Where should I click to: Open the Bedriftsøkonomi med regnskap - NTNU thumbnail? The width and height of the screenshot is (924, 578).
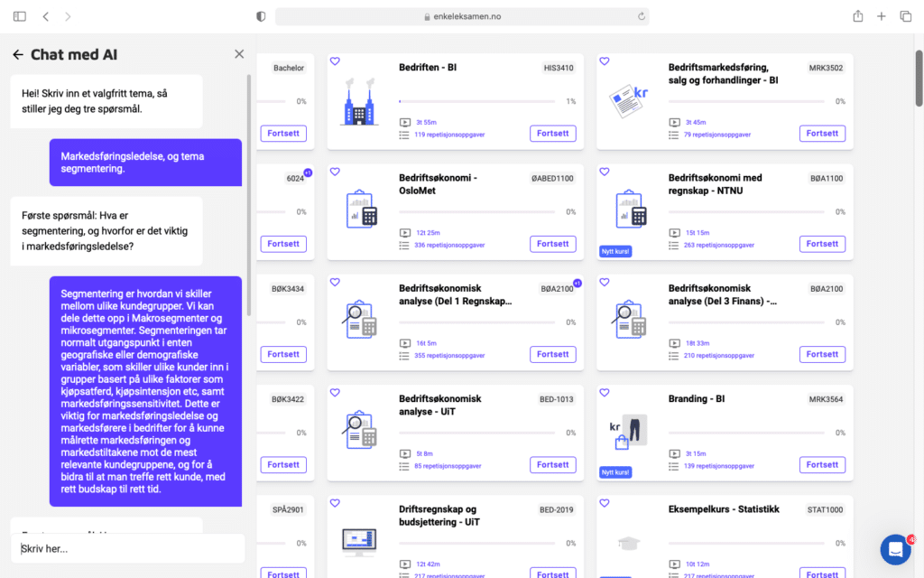click(x=631, y=210)
